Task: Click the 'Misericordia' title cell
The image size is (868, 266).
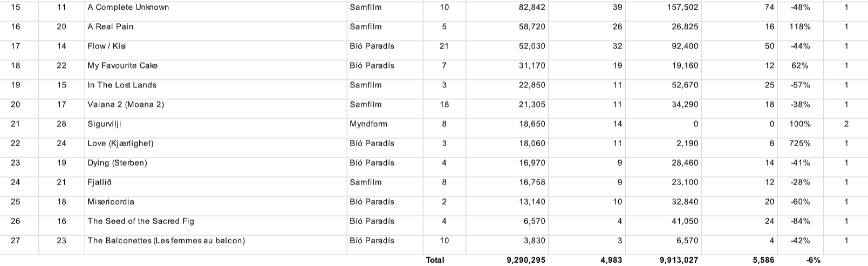Action: pos(111,202)
